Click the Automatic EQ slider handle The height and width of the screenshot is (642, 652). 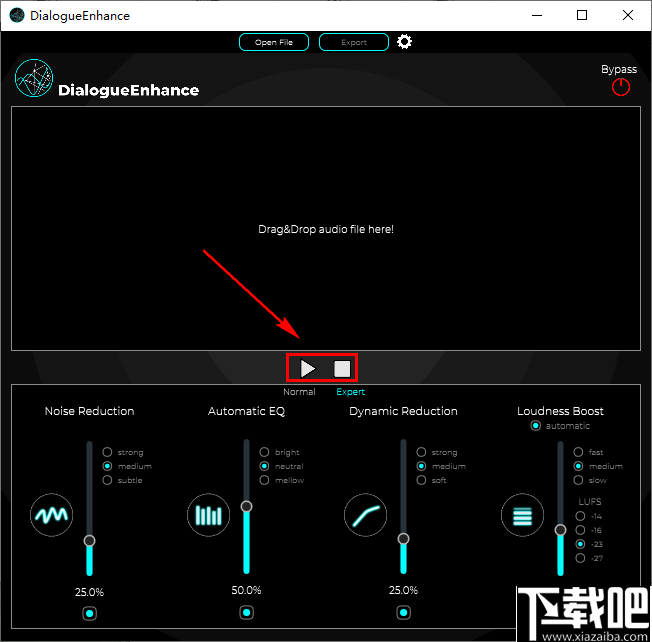pyautogui.click(x=247, y=506)
